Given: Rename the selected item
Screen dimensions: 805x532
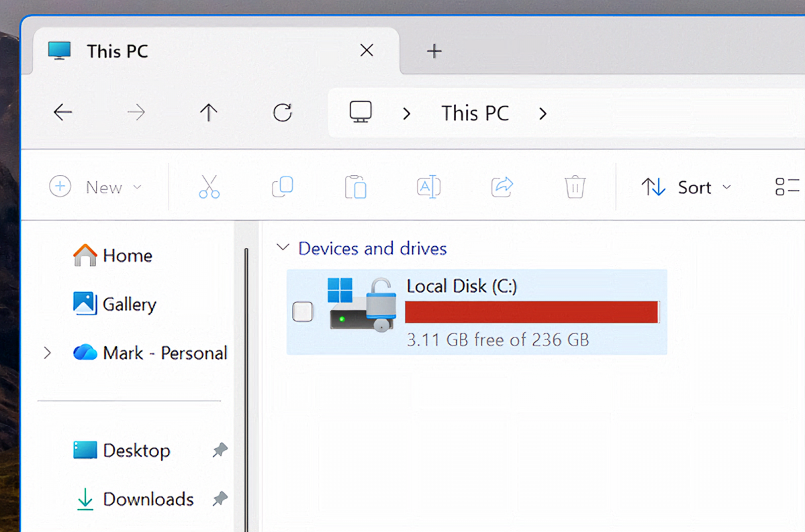Looking at the screenshot, I should (428, 187).
